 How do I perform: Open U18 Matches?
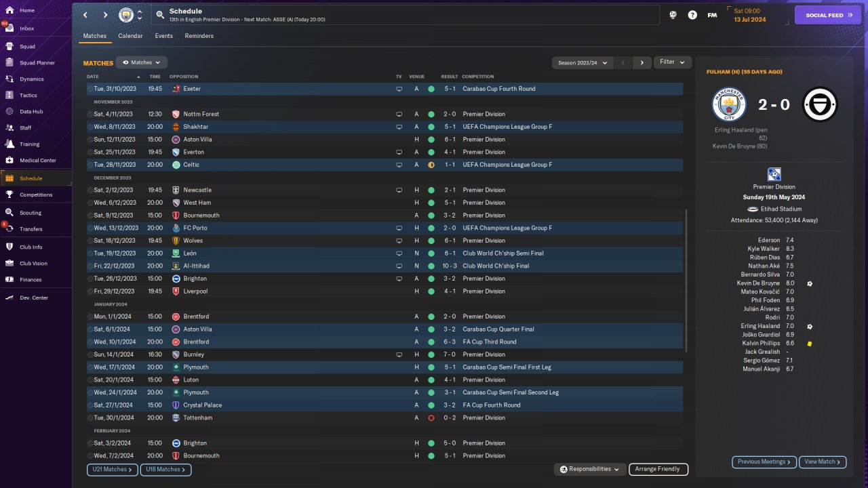[x=166, y=469]
